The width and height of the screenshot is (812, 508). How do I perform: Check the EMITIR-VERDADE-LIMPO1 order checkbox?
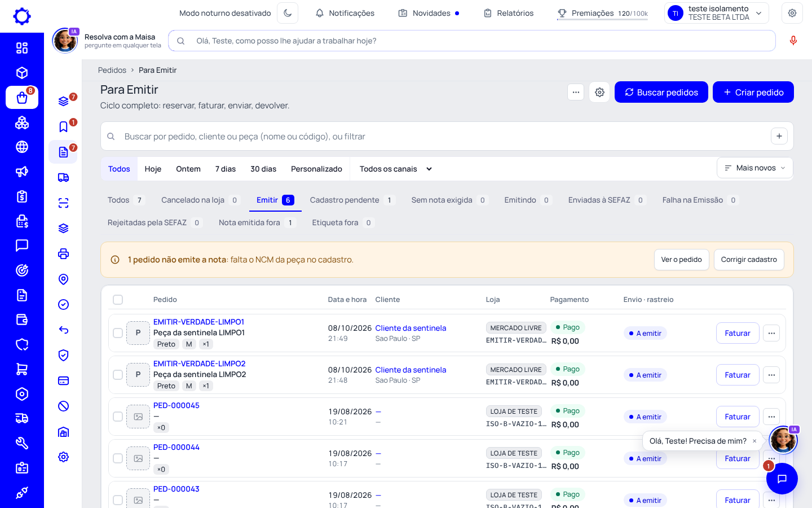click(118, 333)
